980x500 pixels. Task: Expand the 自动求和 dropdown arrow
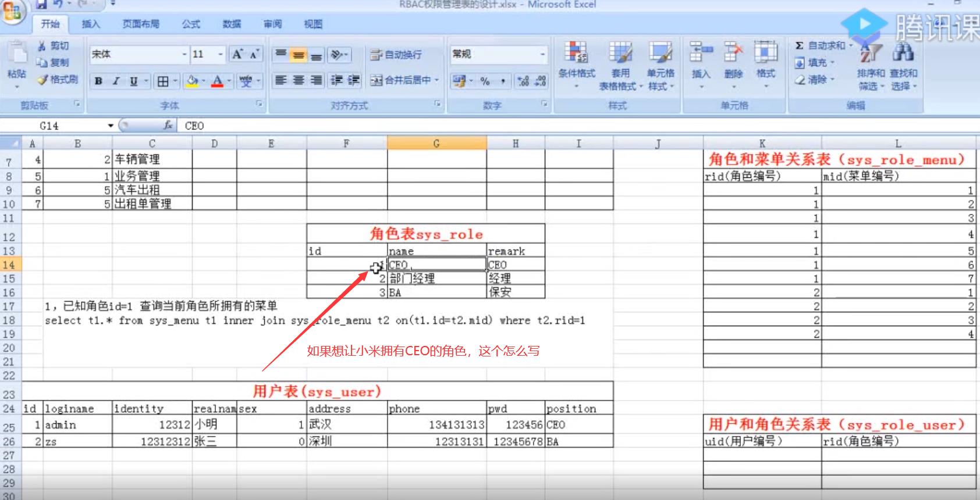[851, 45]
